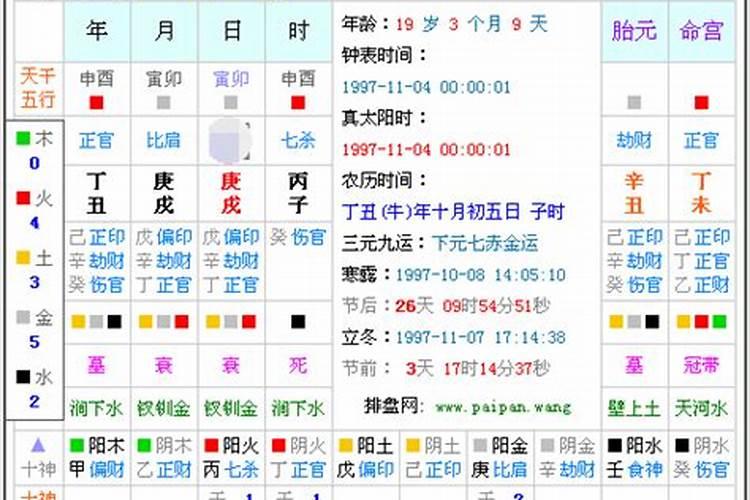Click the 丁丑 year pillar
Screen dimensions: 750x500
click(x=97, y=193)
